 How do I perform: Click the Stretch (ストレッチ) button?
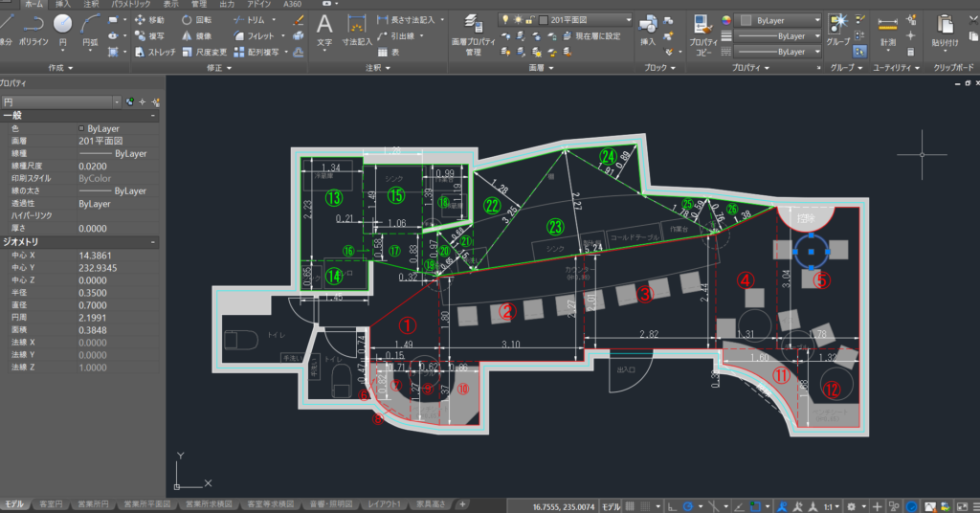coord(153,52)
